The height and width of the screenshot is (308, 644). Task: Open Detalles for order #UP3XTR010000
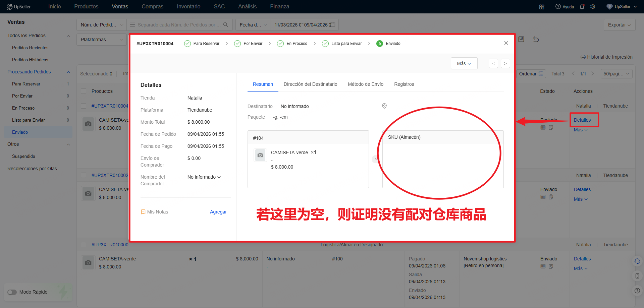(582, 259)
